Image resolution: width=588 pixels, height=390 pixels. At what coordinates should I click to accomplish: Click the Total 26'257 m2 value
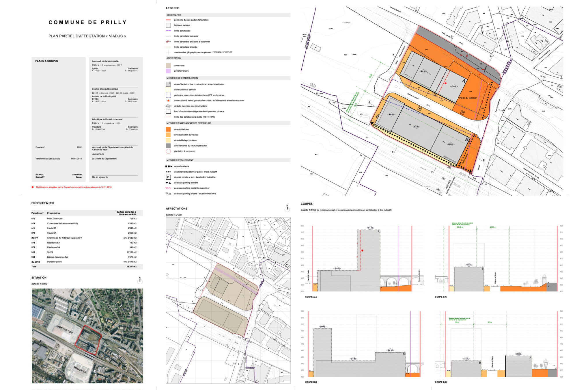coord(131,267)
